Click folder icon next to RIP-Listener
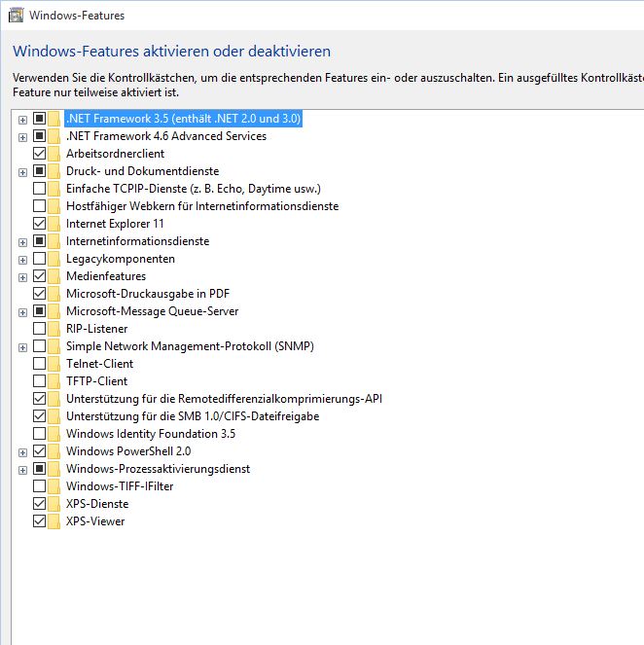 click(x=54, y=329)
